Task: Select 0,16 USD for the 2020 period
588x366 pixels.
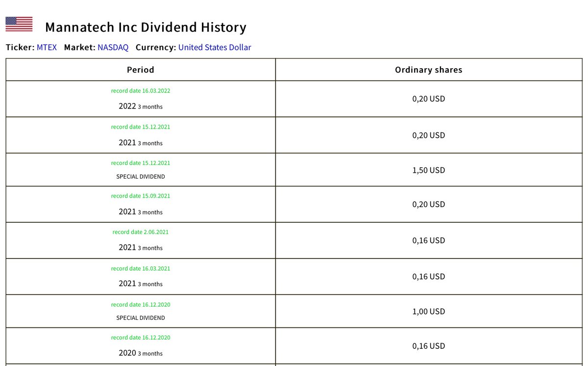Action: click(429, 346)
